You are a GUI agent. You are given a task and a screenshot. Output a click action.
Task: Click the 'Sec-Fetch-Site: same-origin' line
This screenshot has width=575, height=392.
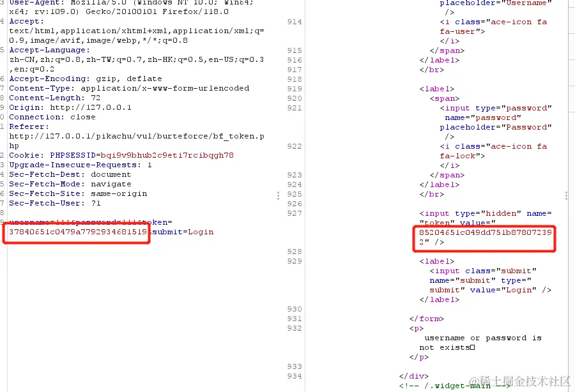click(x=78, y=193)
